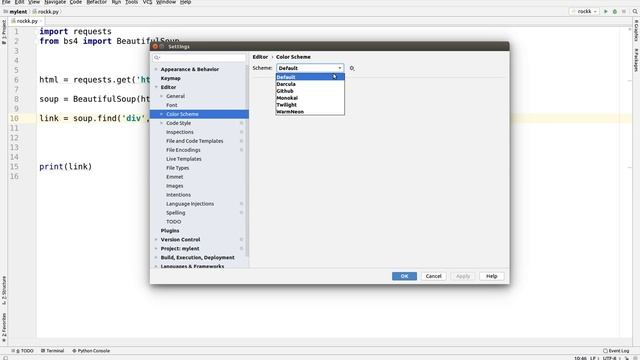Choose Monokai color scheme
Screen dimensions: 640x360
[310, 98]
